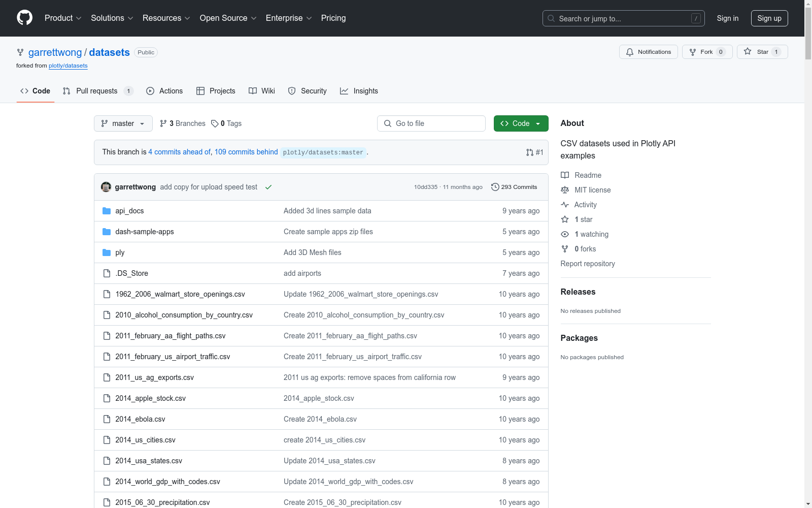
Task: Open the 2010_alcohol_consumption_by_country.csv file
Action: point(184,315)
